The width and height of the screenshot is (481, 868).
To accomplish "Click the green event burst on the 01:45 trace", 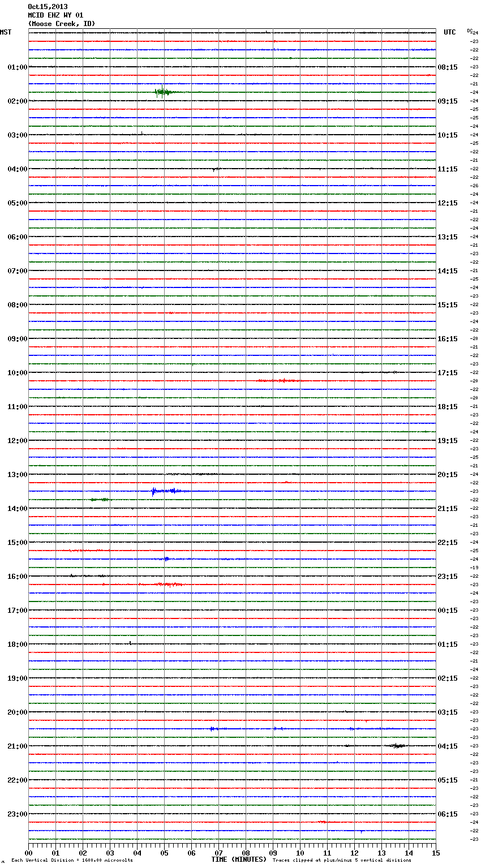I will pyautogui.click(x=165, y=92).
